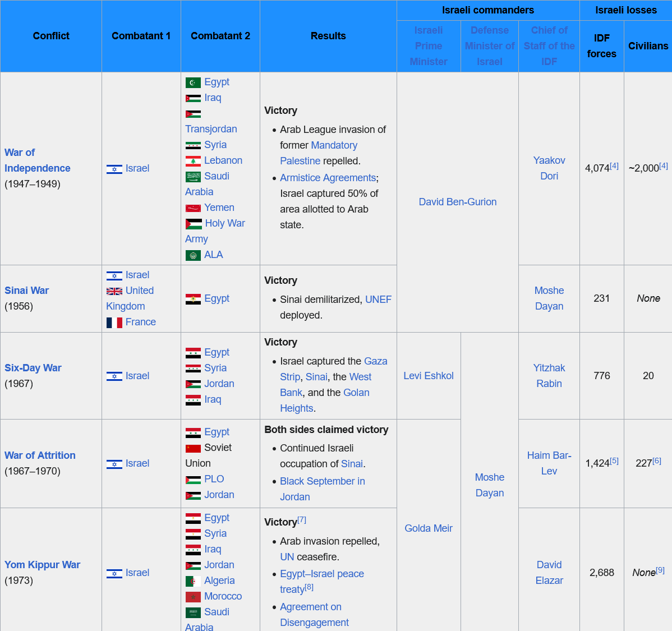The height and width of the screenshot is (631, 672).
Task: Click the Israel flag in War of Attrition row
Action: click(114, 464)
